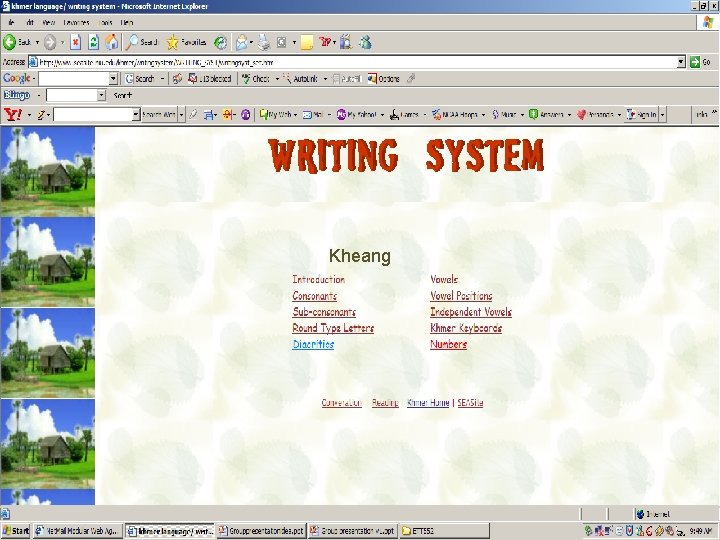Click the Google logo on the toolbar

[17, 78]
